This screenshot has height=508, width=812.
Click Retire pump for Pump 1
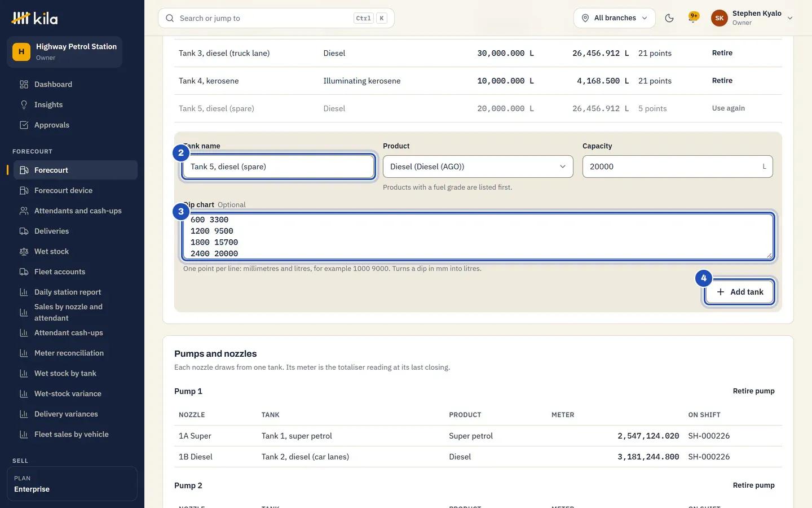(x=753, y=391)
